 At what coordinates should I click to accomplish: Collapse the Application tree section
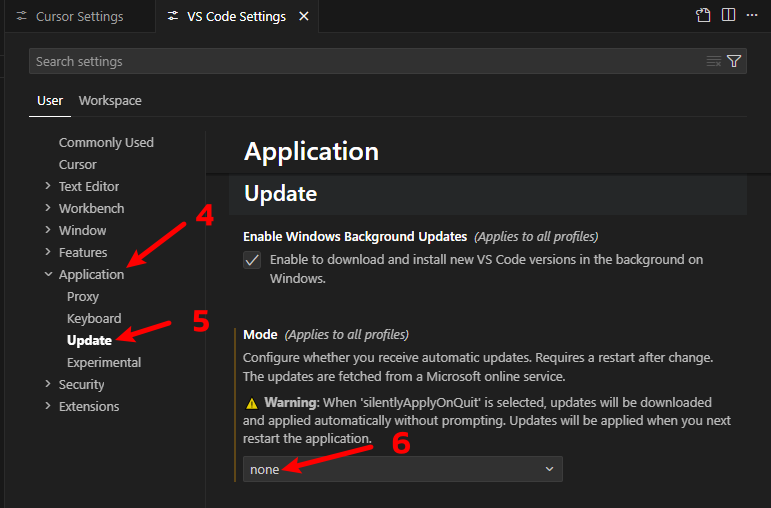[48, 274]
